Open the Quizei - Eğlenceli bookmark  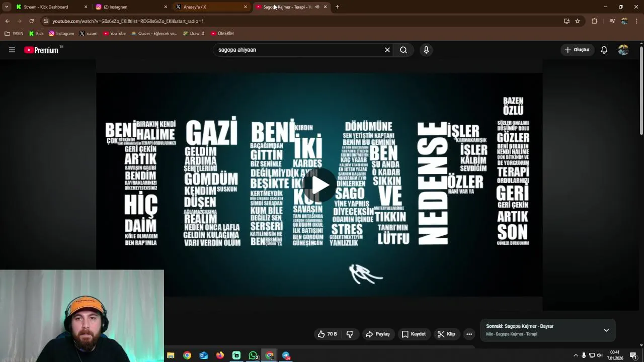pos(154,34)
